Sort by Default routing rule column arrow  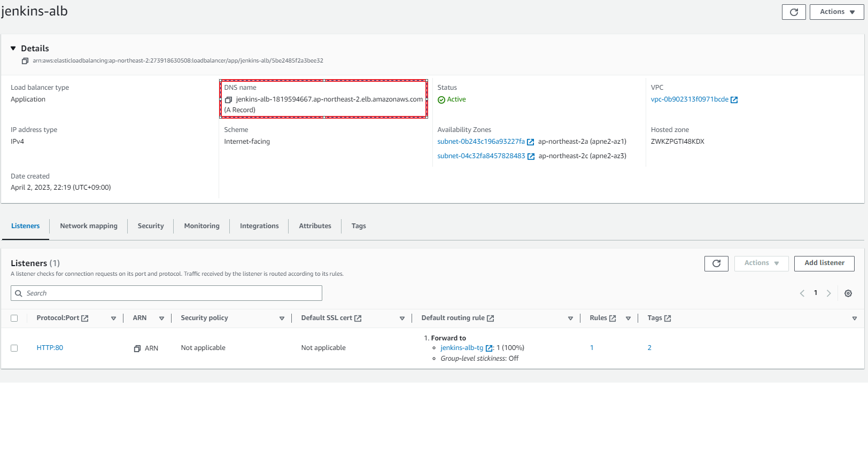[570, 318]
